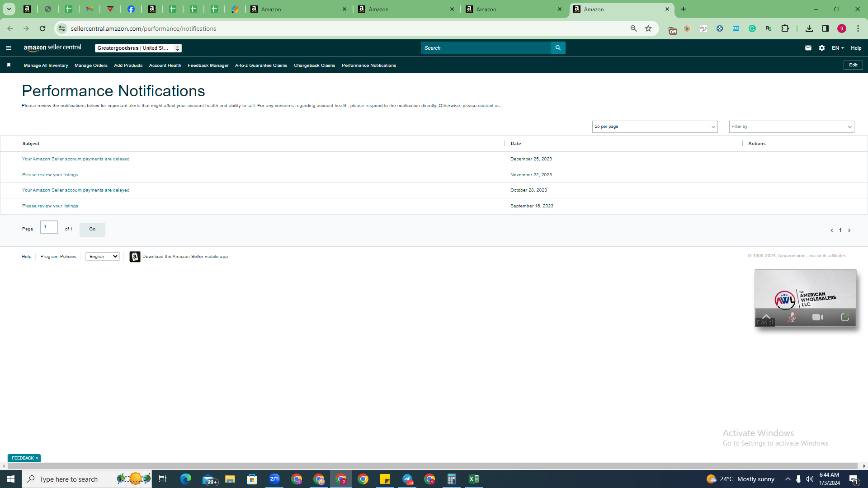Click the Seller Central search field
This screenshot has height=488, width=868.
(486, 48)
